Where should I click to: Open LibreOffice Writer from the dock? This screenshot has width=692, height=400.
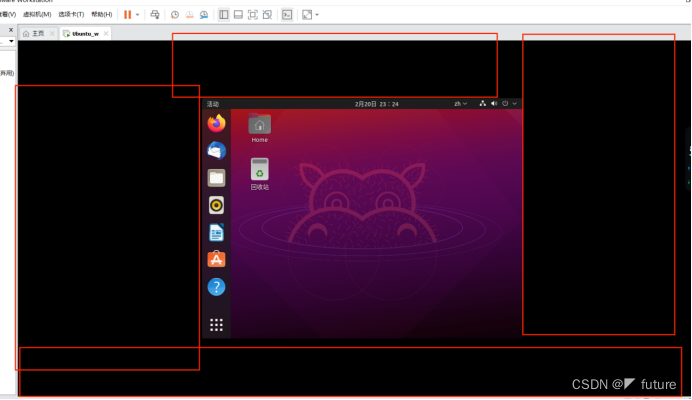coord(216,233)
